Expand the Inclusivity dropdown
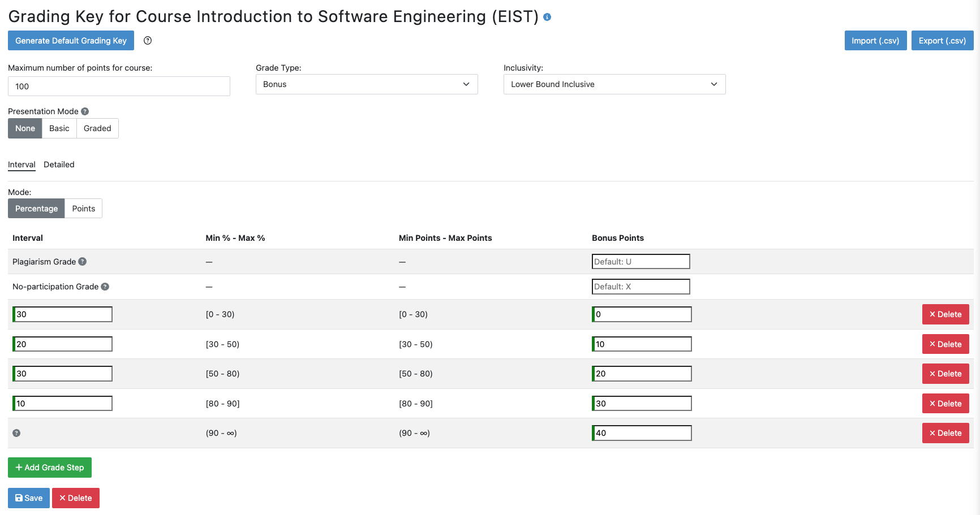The width and height of the screenshot is (980, 515). pos(614,84)
